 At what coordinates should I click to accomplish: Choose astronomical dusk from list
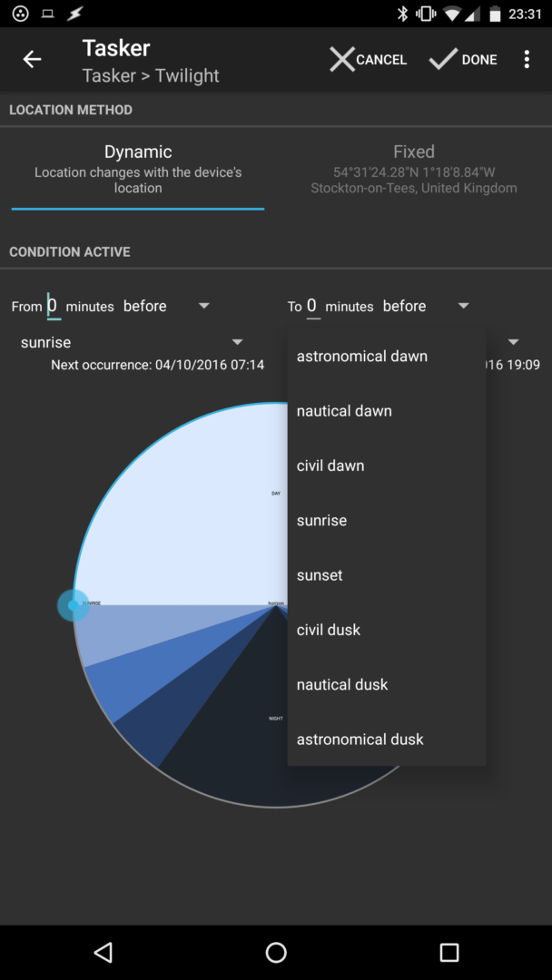[360, 740]
